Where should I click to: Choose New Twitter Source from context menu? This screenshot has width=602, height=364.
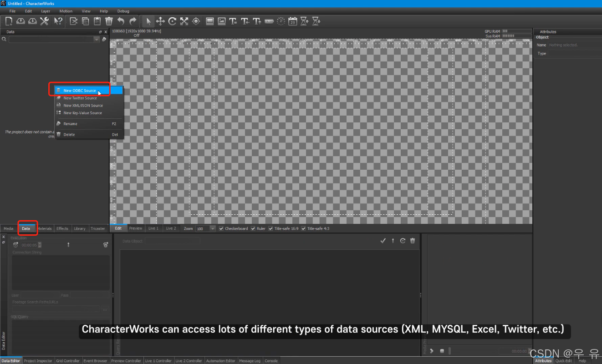89,98
